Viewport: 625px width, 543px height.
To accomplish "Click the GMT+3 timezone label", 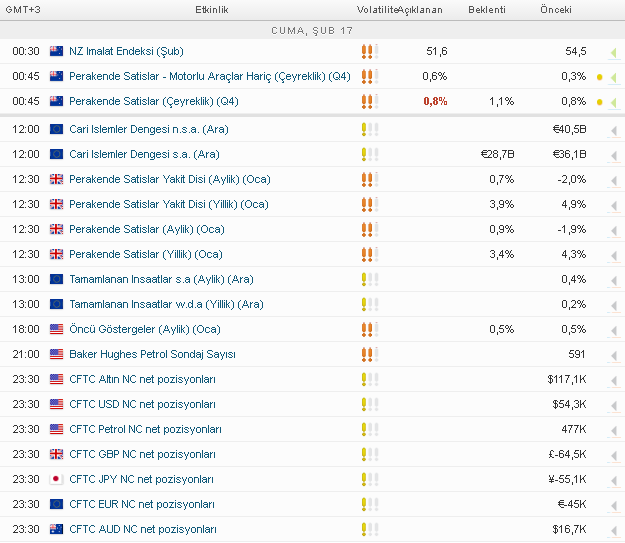I will [23, 10].
